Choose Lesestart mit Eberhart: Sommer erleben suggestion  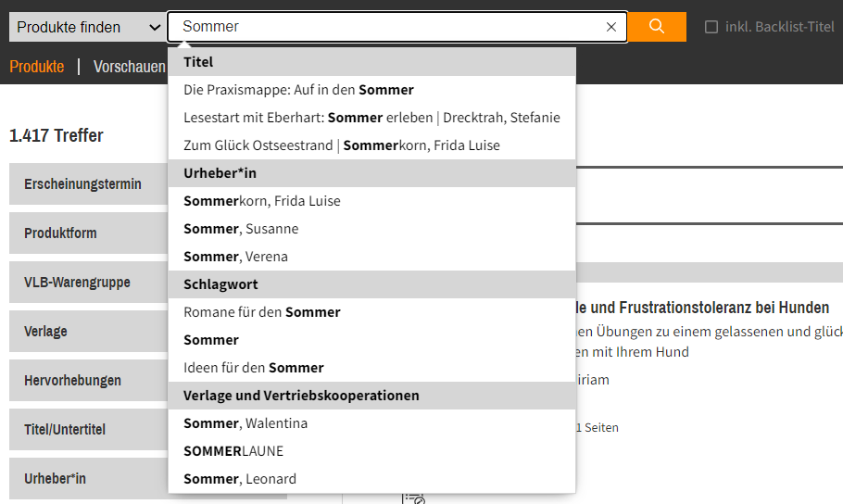pos(371,118)
